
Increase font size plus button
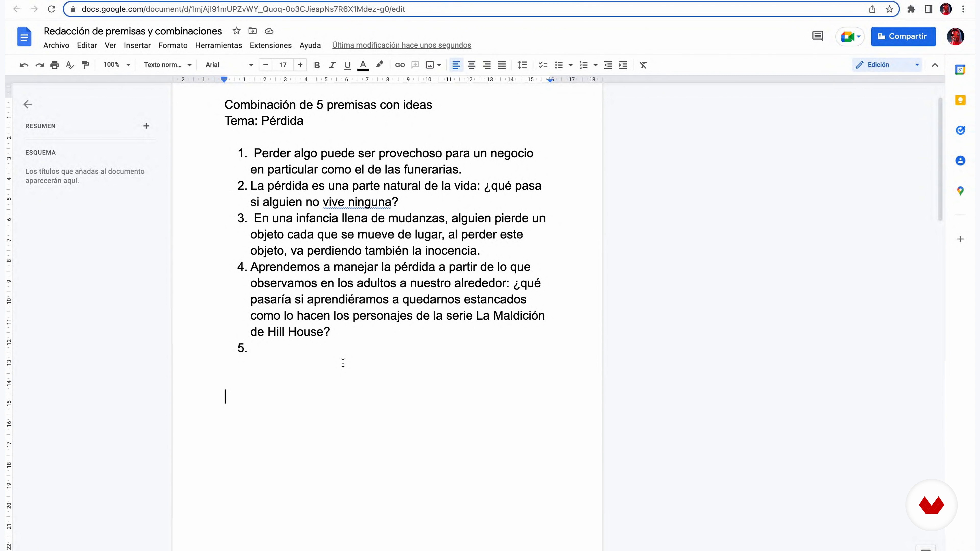click(300, 65)
